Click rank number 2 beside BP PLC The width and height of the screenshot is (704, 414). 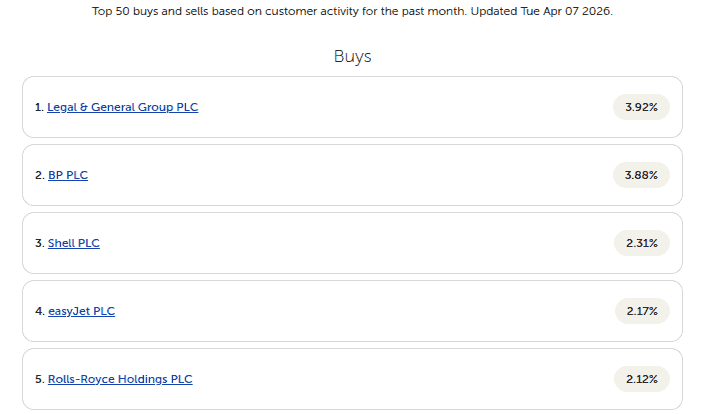tap(39, 175)
